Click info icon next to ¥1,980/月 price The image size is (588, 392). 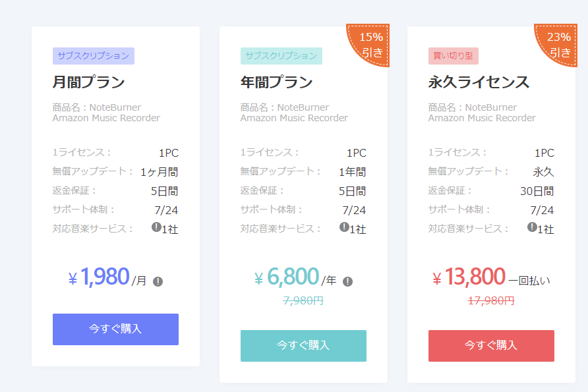tap(158, 281)
